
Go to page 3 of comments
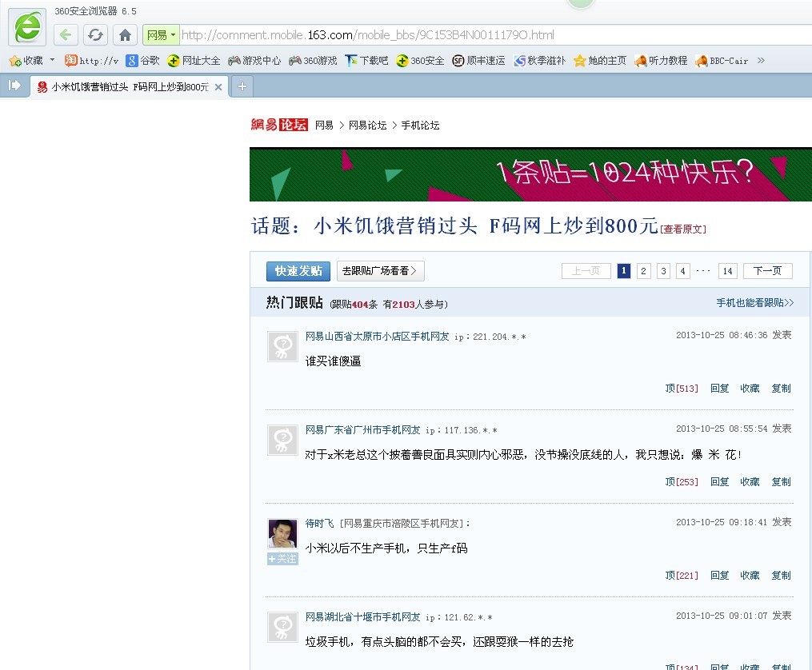coord(663,271)
